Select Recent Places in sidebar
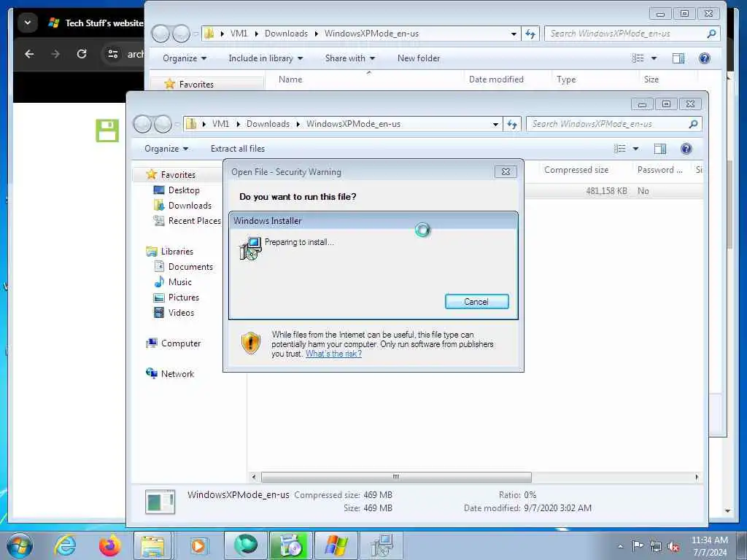 point(194,220)
